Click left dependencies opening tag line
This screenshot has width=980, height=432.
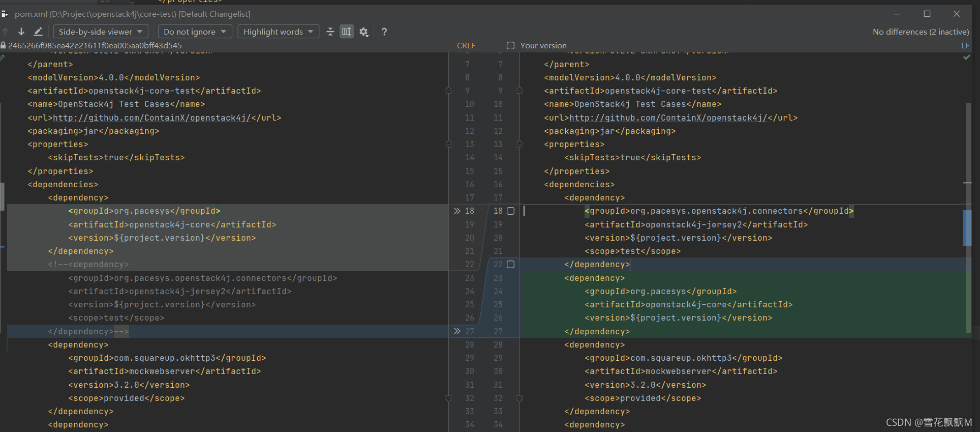click(63, 184)
